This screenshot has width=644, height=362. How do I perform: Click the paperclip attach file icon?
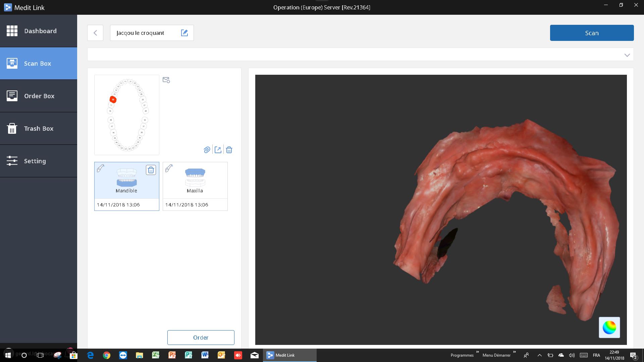[x=207, y=150]
